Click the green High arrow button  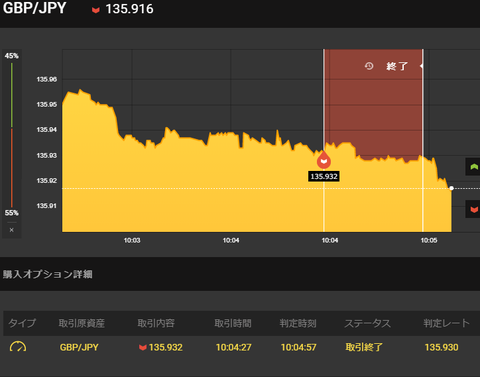(473, 166)
